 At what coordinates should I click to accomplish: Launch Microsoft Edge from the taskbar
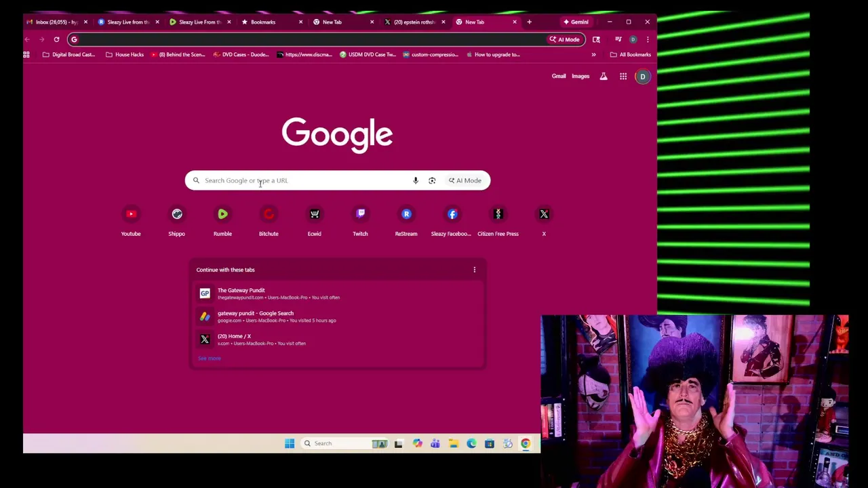[471, 443]
